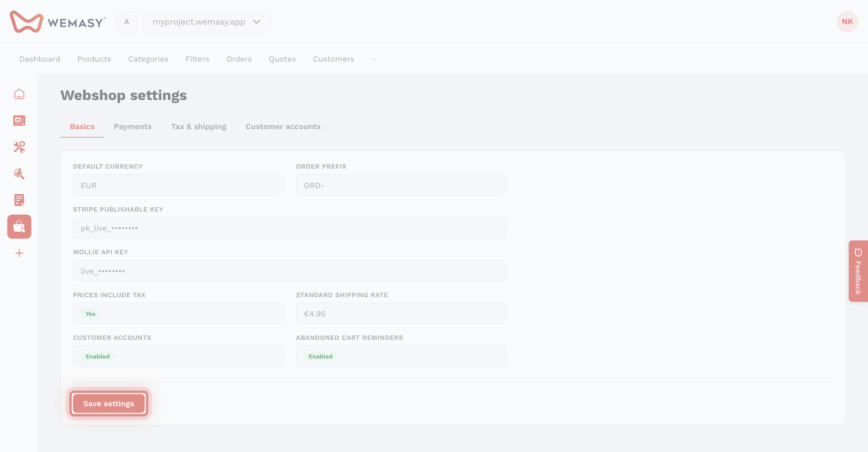Go to Dashboard in top navigation
The height and width of the screenshot is (452, 868).
click(x=40, y=59)
